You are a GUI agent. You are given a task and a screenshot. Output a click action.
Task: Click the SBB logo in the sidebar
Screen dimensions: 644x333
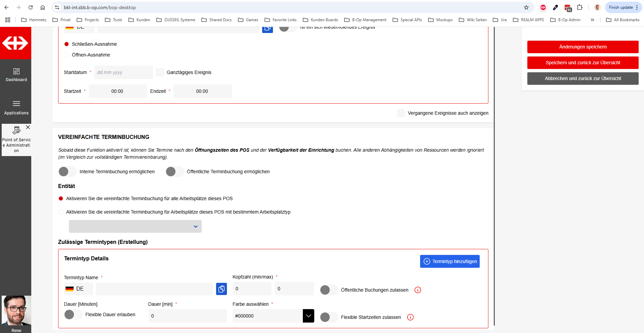coord(15,43)
